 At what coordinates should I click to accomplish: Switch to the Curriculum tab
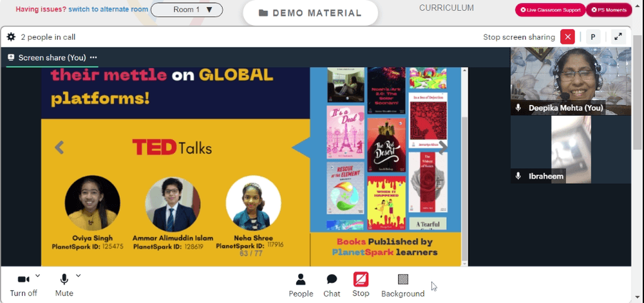point(446,8)
